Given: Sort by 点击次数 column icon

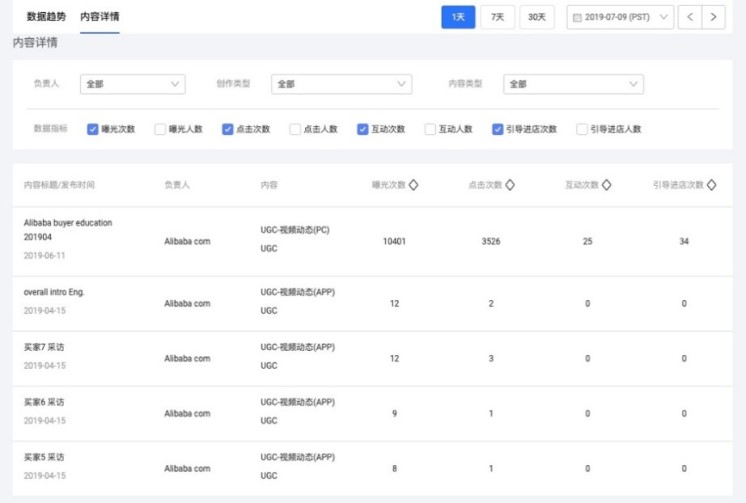Looking at the screenshot, I should click(510, 185).
